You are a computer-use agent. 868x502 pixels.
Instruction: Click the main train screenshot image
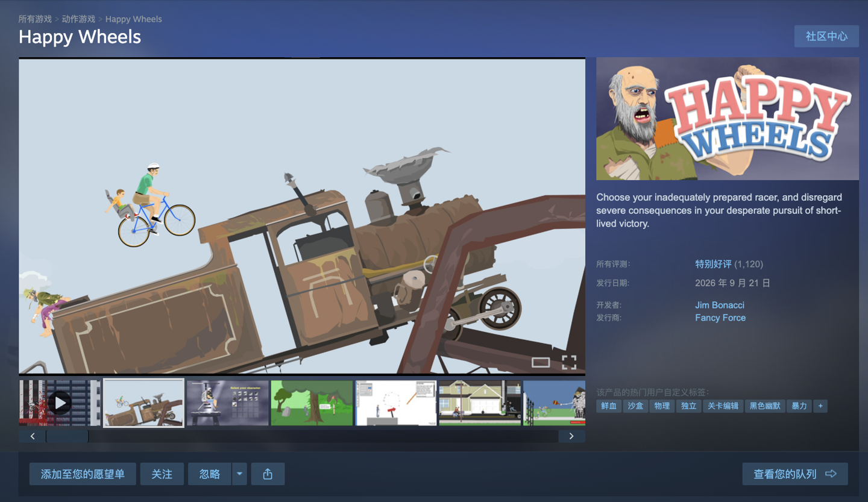pos(302,216)
